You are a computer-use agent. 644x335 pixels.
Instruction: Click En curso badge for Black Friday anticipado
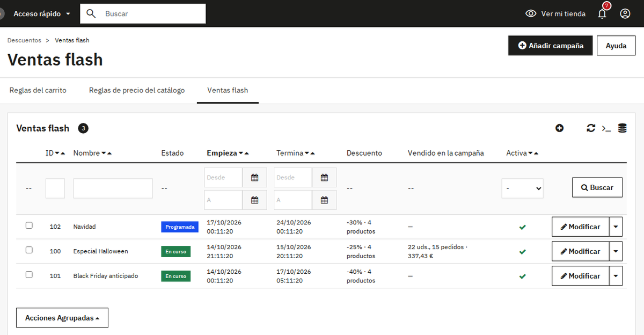coord(176,276)
